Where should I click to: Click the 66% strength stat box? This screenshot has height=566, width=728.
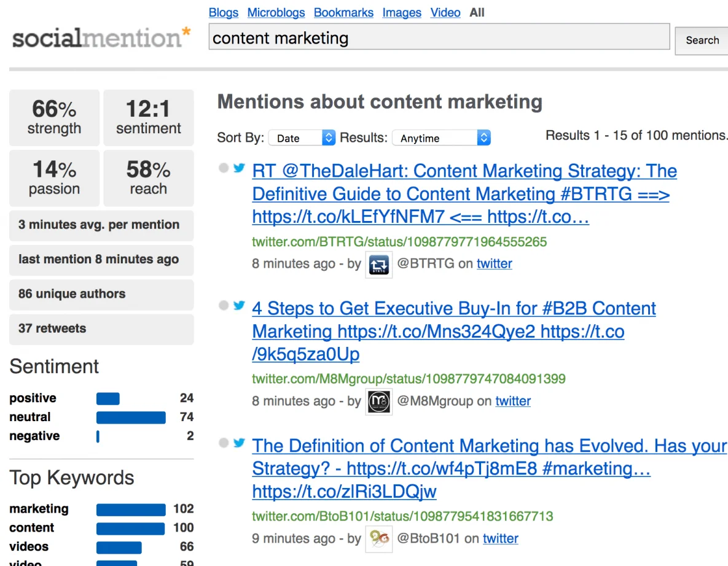[x=54, y=117]
